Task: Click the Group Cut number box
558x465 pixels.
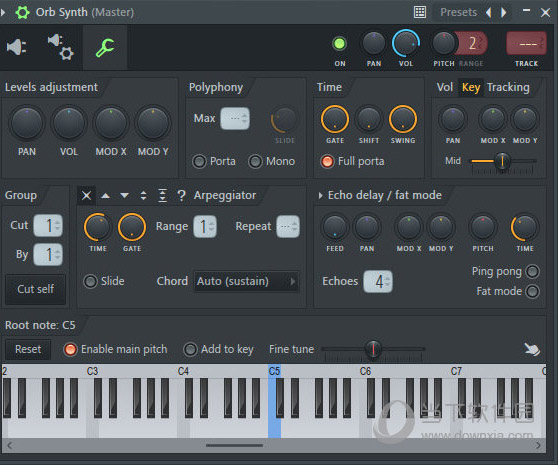Action: click(x=48, y=226)
